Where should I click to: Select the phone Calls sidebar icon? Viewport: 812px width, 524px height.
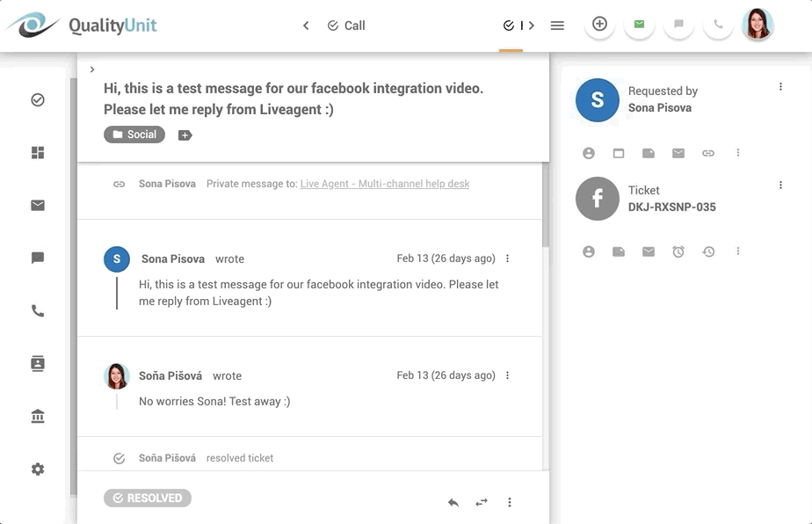37,310
